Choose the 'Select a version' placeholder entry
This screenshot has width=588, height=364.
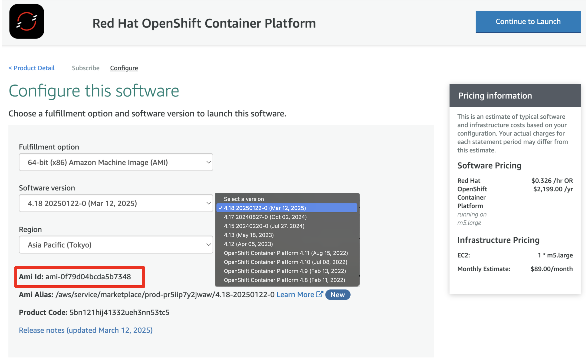287,199
